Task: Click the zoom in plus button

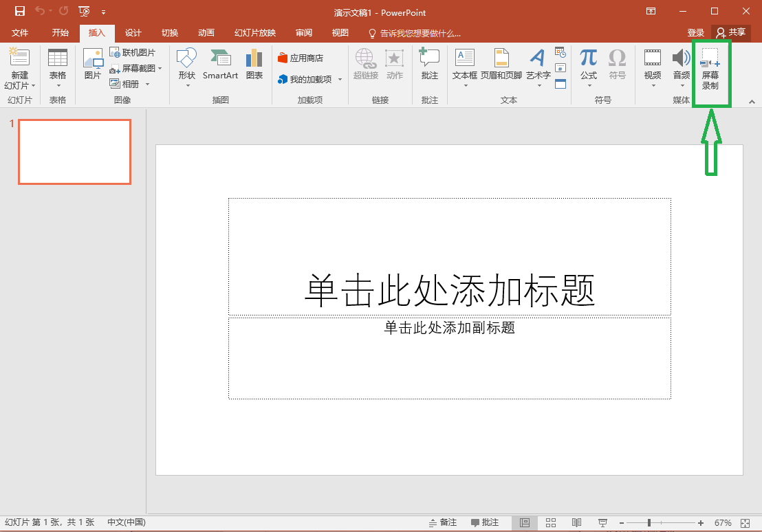Action: coord(701,523)
